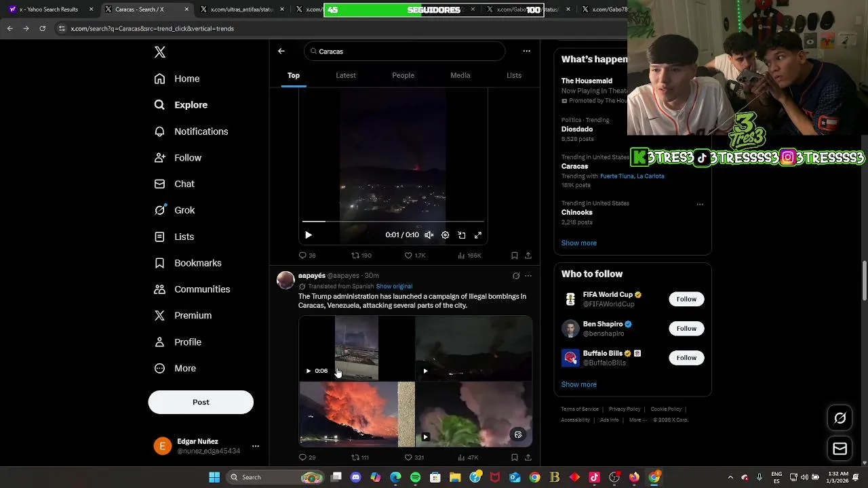The width and height of the screenshot is (868, 488).
Task: Open Communities in sidebar
Action: click(x=192, y=289)
